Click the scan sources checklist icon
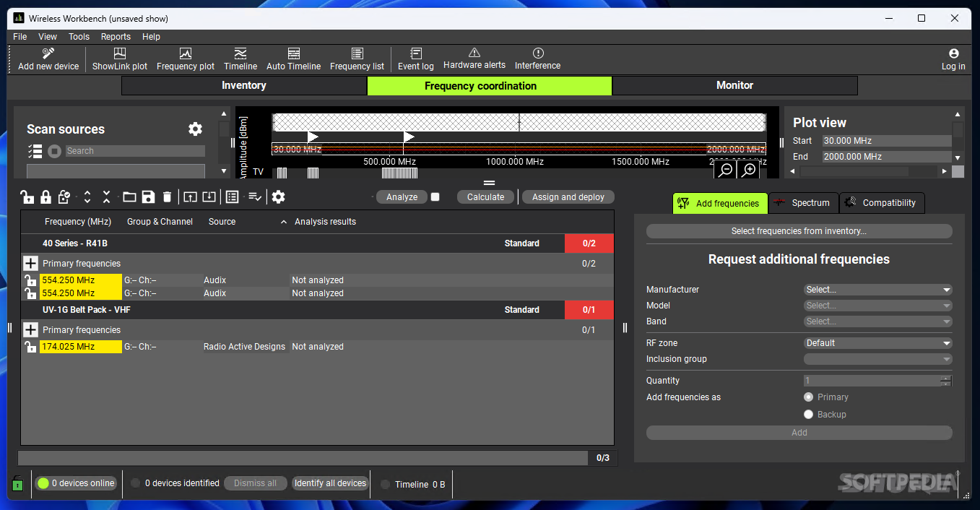This screenshot has height=510, width=980. 35,151
